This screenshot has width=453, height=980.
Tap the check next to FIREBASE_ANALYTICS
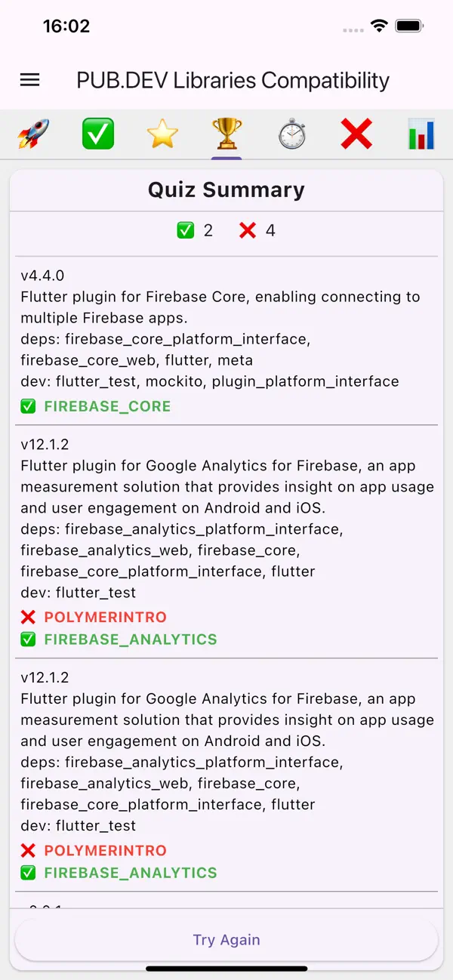tap(28, 639)
